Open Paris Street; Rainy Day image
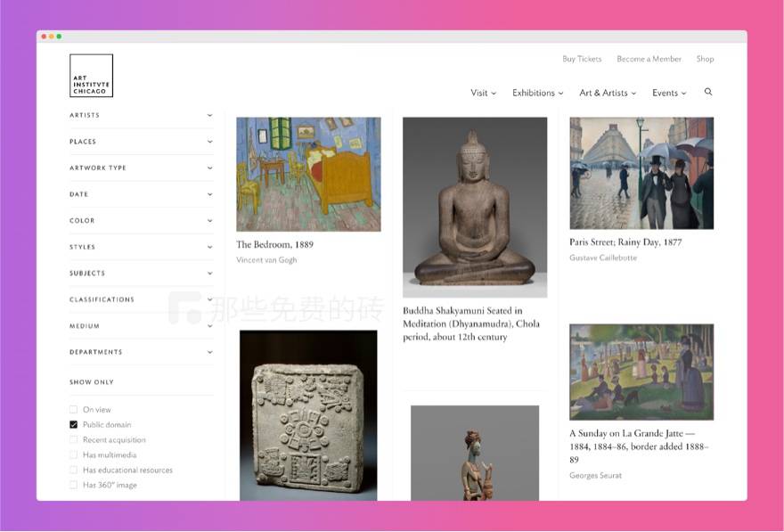This screenshot has height=532, width=784. pos(641,173)
